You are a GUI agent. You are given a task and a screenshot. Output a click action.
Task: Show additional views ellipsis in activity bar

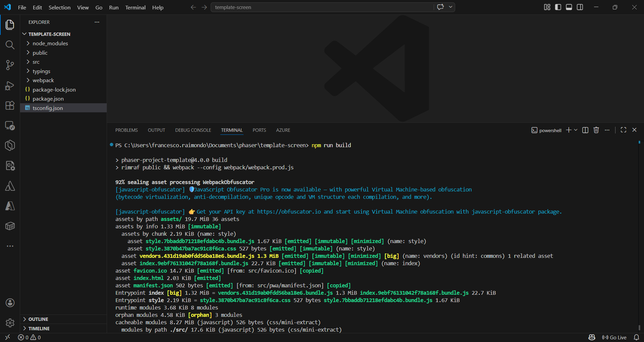(x=10, y=246)
